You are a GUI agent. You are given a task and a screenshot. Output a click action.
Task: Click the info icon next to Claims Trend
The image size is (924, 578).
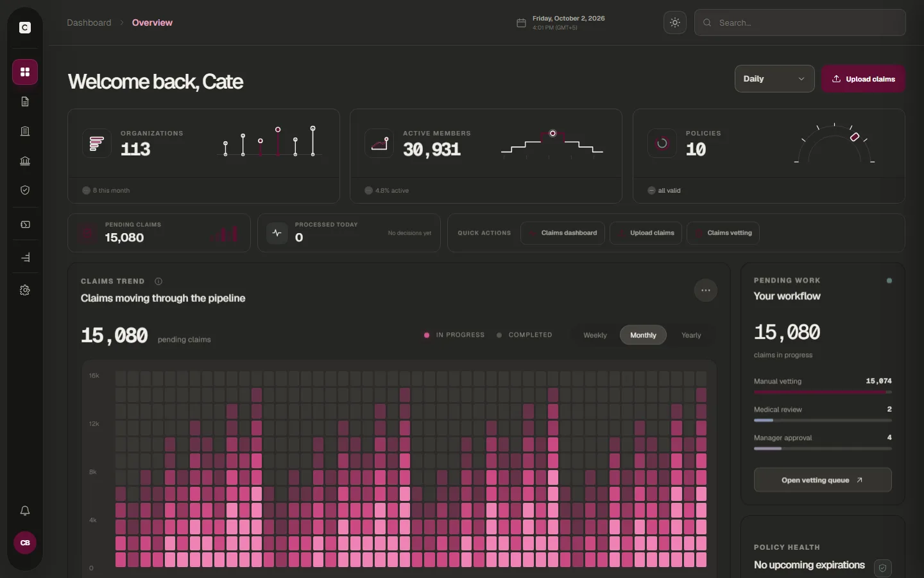click(158, 281)
